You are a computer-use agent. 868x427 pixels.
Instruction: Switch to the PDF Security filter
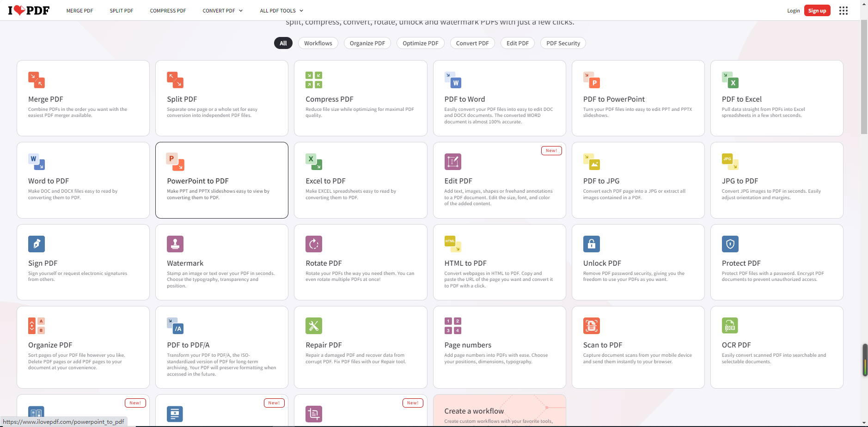click(x=562, y=43)
